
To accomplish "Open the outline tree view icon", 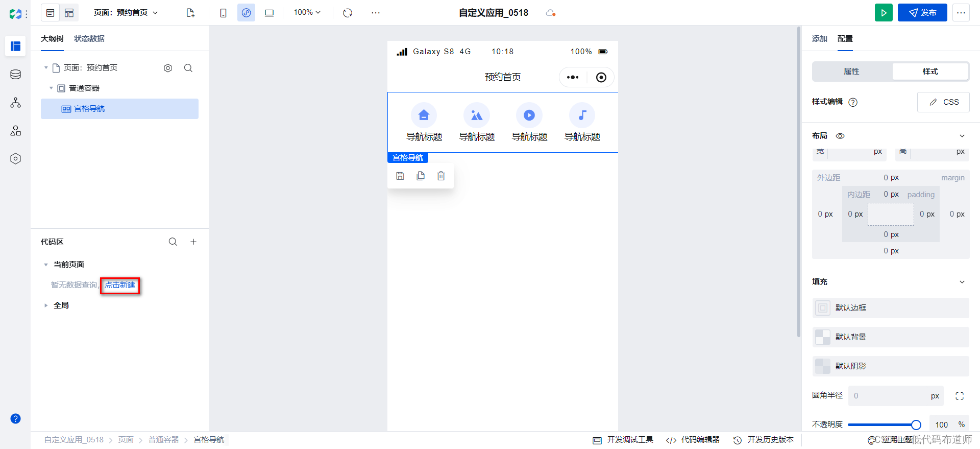I will click(50, 13).
